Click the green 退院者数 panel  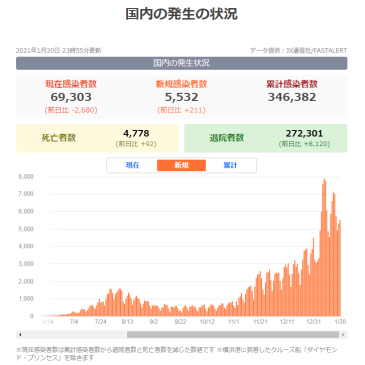click(266, 138)
